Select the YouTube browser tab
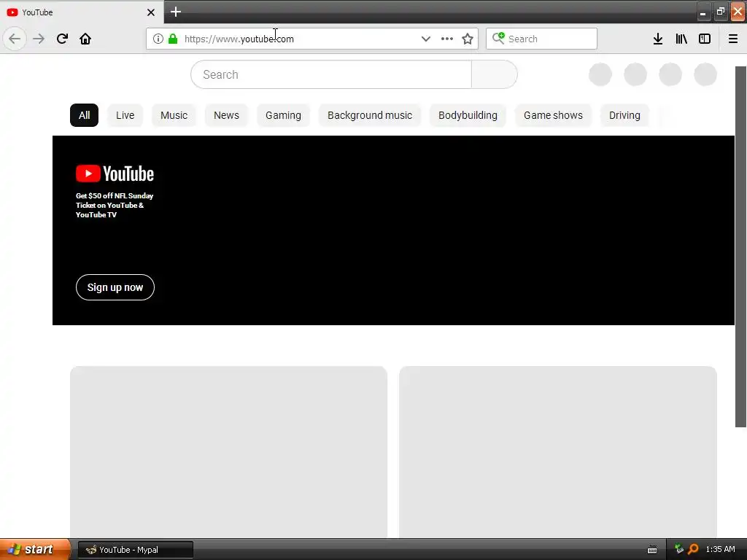This screenshot has height=560, width=747. (82, 12)
